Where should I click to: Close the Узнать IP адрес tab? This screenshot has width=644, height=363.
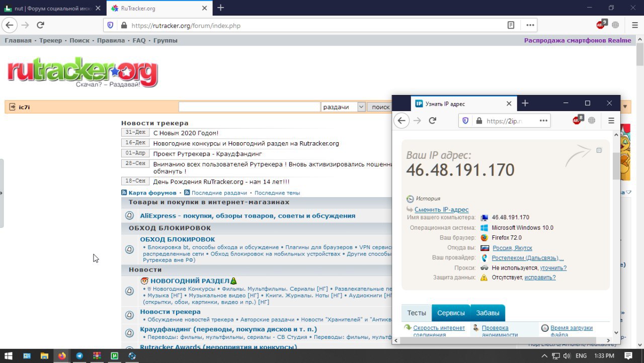(509, 104)
